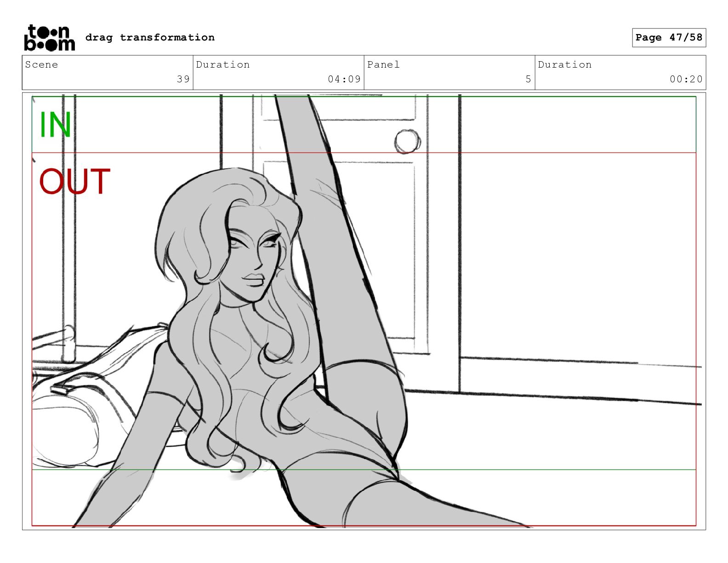Image resolution: width=728 pixels, height=563 pixels.
Task: Click the scene number 39
Action: [x=183, y=79]
